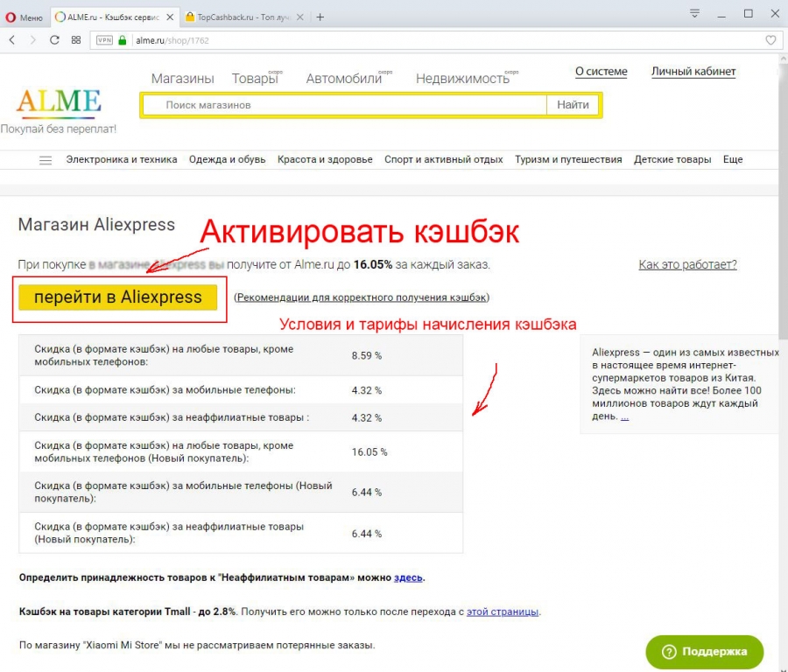Open Личный кабинет link
Viewport: 788px width, 672px height.
point(693,72)
